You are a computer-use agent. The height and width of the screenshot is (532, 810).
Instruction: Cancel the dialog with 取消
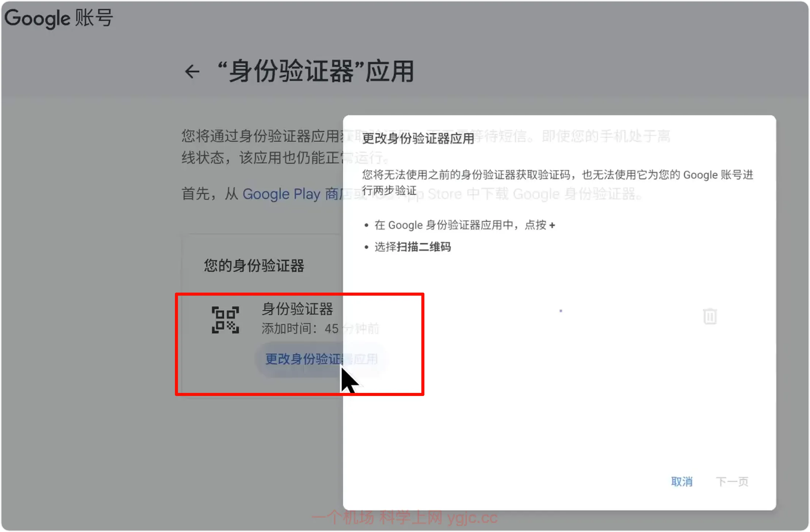[x=681, y=482]
